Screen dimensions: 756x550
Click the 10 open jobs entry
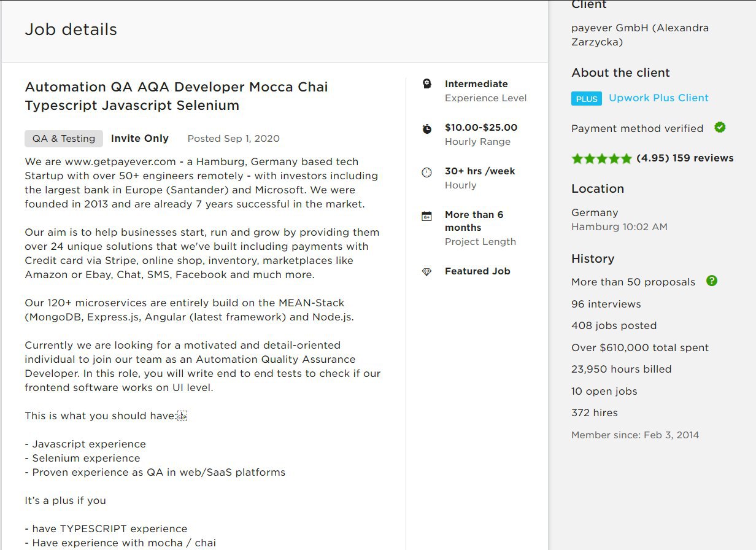[x=604, y=391]
